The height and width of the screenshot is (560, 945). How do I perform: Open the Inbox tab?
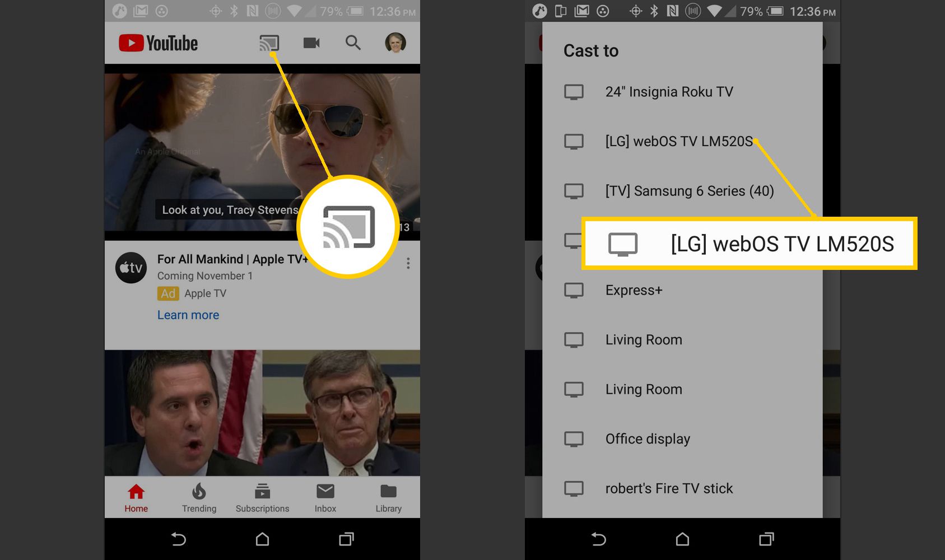tap(325, 498)
